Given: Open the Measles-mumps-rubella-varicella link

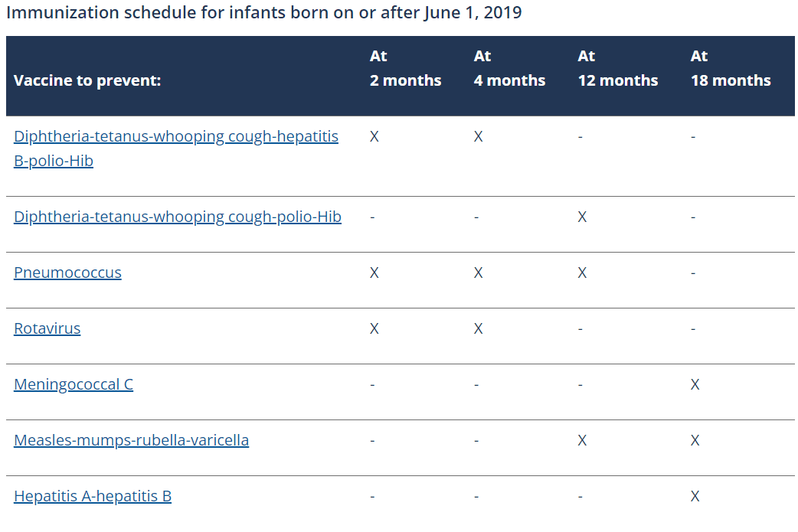Looking at the screenshot, I should [131, 440].
